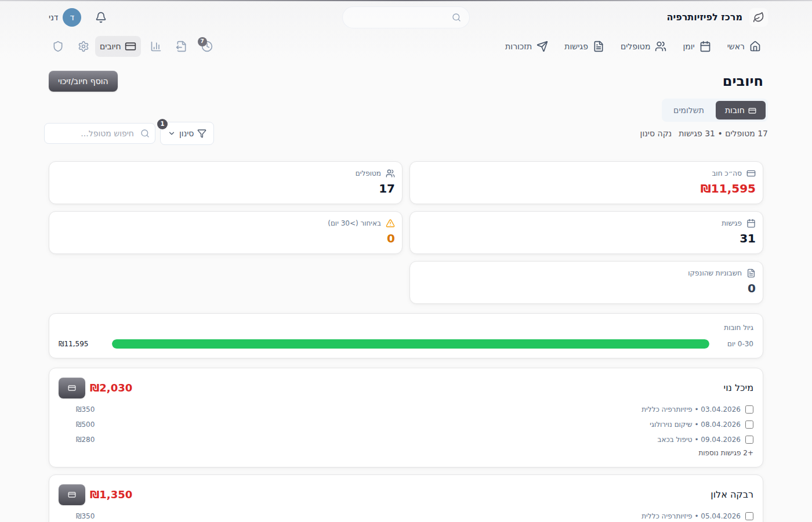812x522 pixels.
Task: Check the 03.04.2026 פיזיותרפיה כללית session
Action: click(x=749, y=409)
